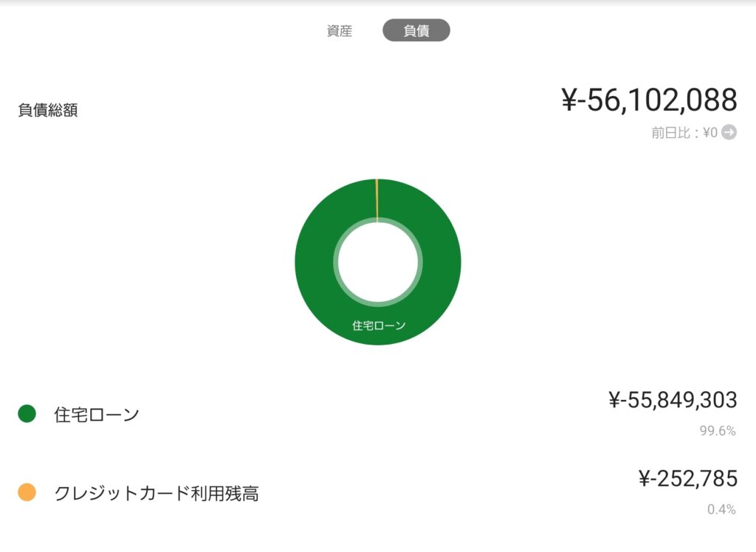Click the 0.4% share value
The image size is (756, 552).
(721, 509)
